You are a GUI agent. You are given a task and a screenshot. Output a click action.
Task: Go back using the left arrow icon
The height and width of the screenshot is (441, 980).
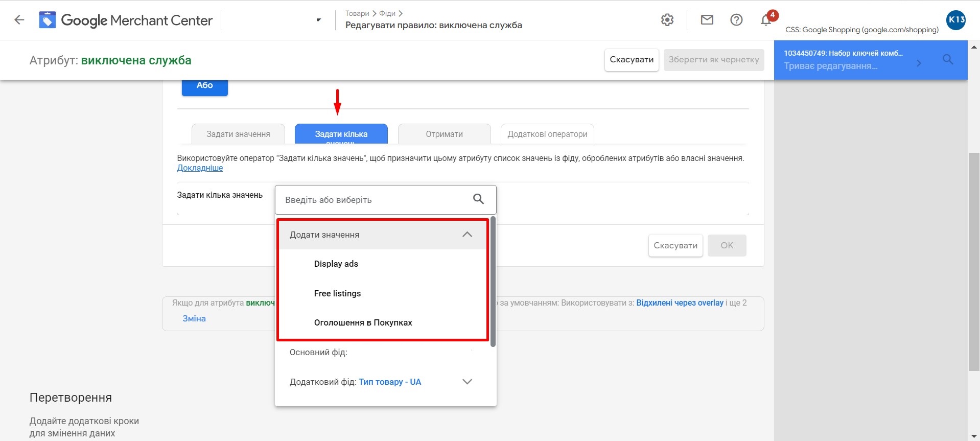coord(19,20)
